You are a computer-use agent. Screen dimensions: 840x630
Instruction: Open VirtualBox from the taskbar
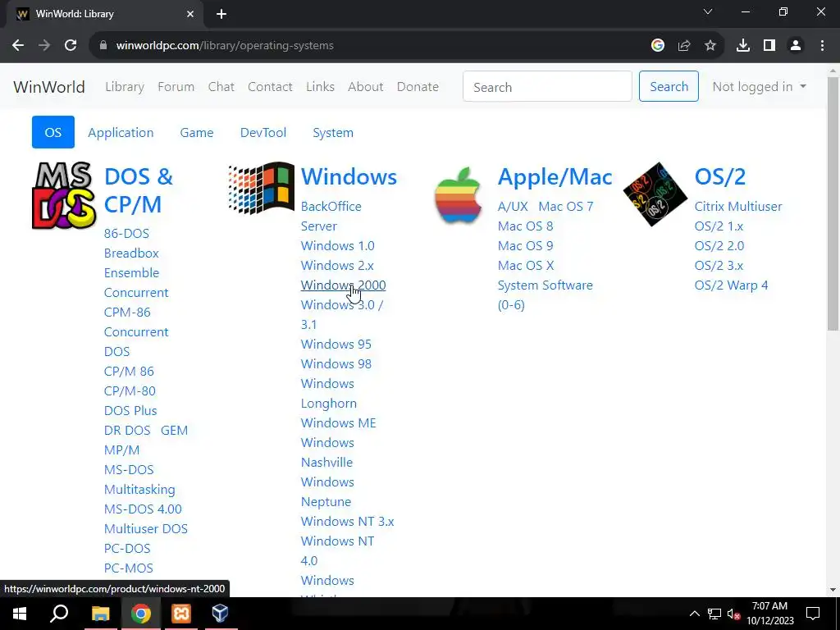coord(221,614)
